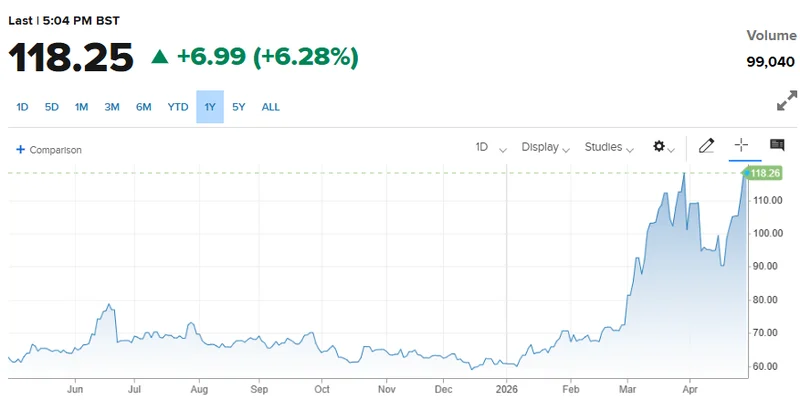Click the 1D range button at left

pyautogui.click(x=23, y=107)
